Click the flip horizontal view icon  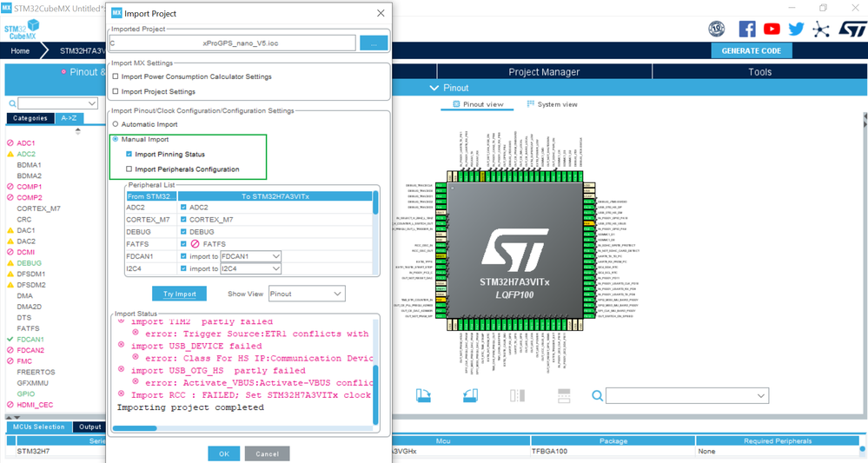[x=517, y=395]
